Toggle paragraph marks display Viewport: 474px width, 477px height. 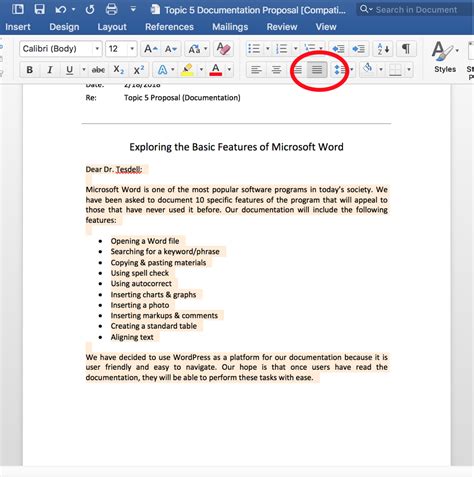[x=406, y=49]
